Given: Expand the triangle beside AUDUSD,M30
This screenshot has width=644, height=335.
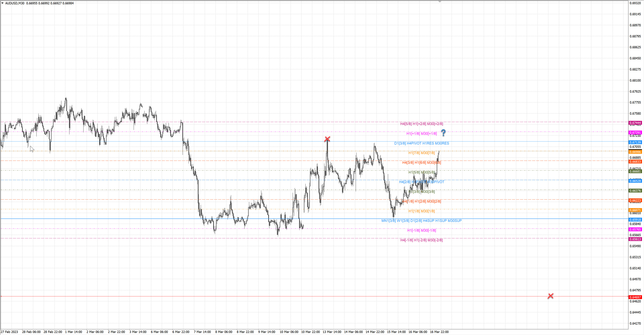Looking at the screenshot, I should tap(3, 3).
